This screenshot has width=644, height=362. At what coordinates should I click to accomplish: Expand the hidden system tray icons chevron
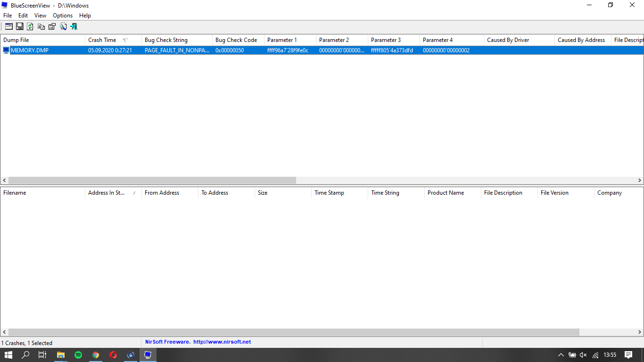[561, 355]
